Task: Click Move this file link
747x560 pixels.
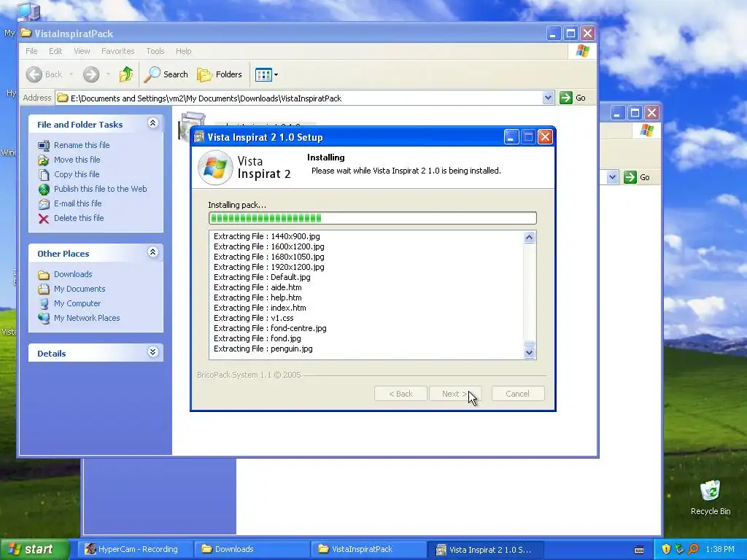Action: coord(77,160)
